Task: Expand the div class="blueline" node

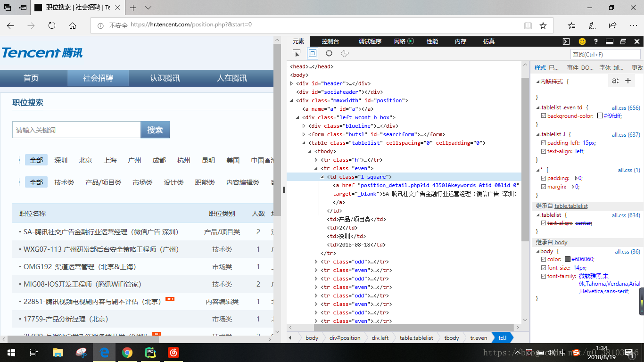Action: (x=304, y=126)
